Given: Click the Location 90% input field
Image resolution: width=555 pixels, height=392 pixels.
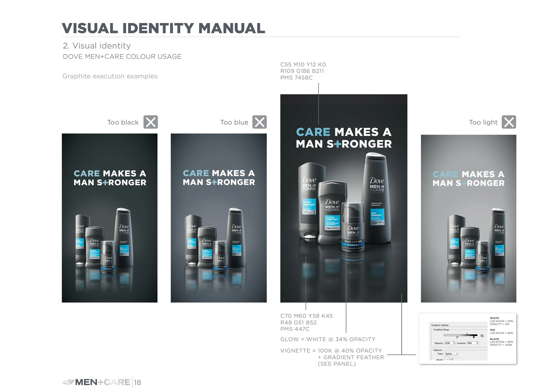Looking at the screenshot, I should point(472,343).
